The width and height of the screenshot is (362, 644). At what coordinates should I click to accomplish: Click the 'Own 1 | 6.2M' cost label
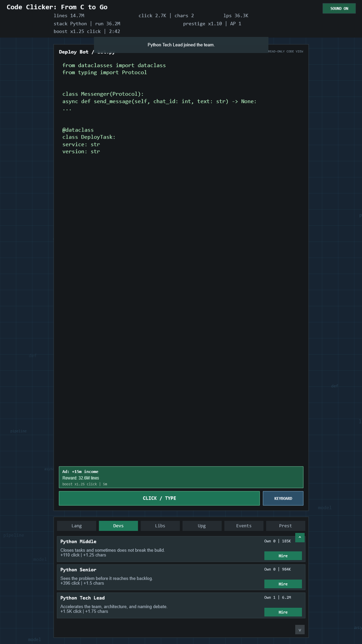[x=277, y=597]
